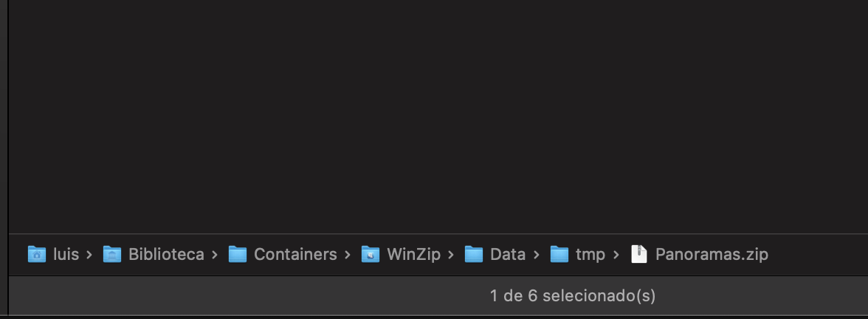Select the "WinZip" path bar label
The height and width of the screenshot is (319, 868).
coord(413,255)
